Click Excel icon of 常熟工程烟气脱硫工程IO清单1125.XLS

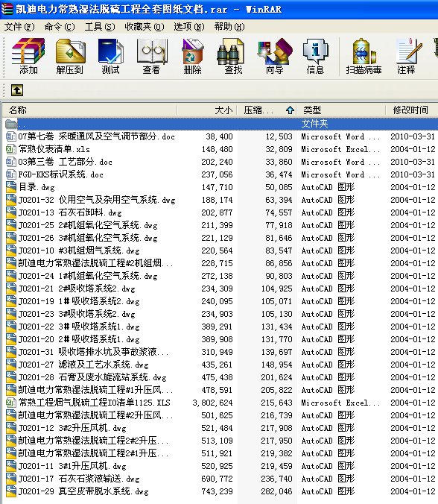coord(10,403)
